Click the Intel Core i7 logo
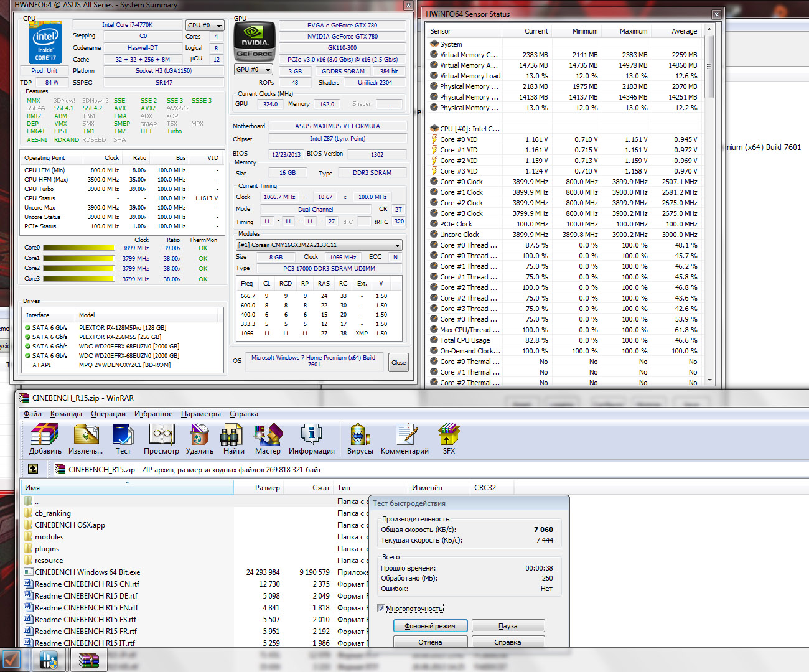The height and width of the screenshot is (672, 809). 45,44
